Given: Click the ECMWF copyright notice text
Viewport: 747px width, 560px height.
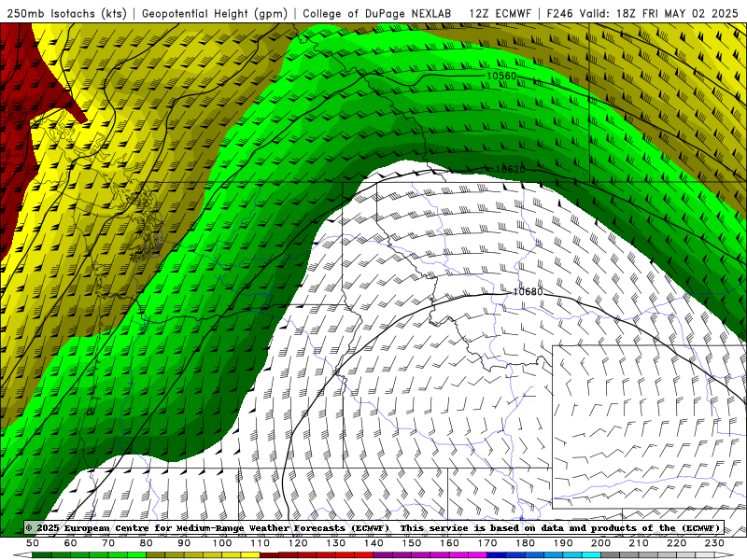Looking at the screenshot, I should click(373, 527).
